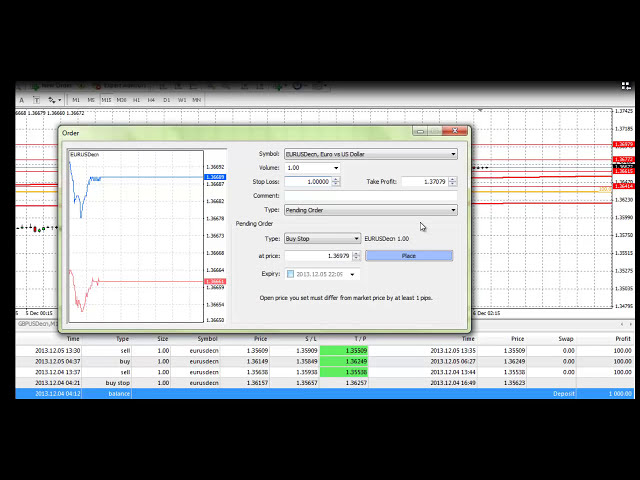The width and height of the screenshot is (640, 480).
Task: Open the Symbol dropdown in Order dialog
Action: (371, 154)
